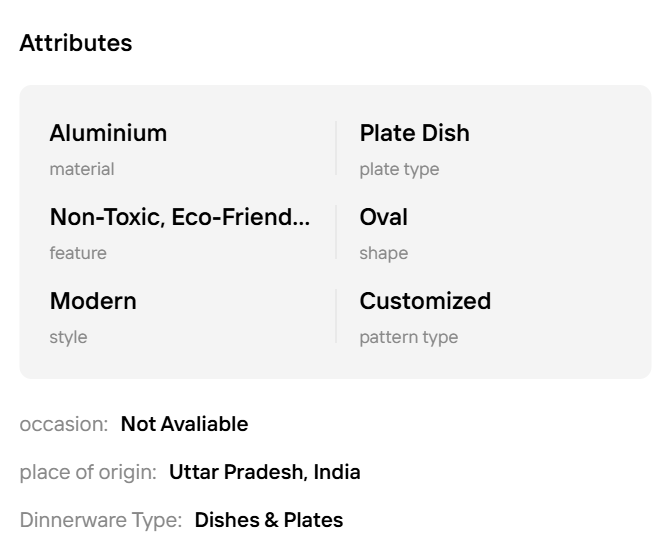The height and width of the screenshot is (549, 667).
Task: Select the Modern style value
Action: tap(93, 301)
